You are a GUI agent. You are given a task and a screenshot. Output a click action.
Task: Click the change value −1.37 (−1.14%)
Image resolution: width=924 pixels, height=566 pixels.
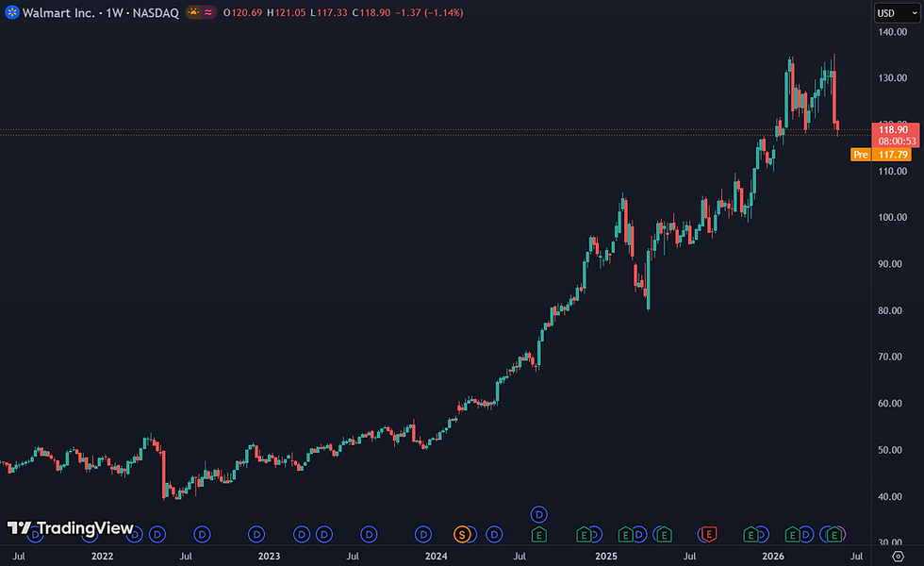tap(430, 12)
